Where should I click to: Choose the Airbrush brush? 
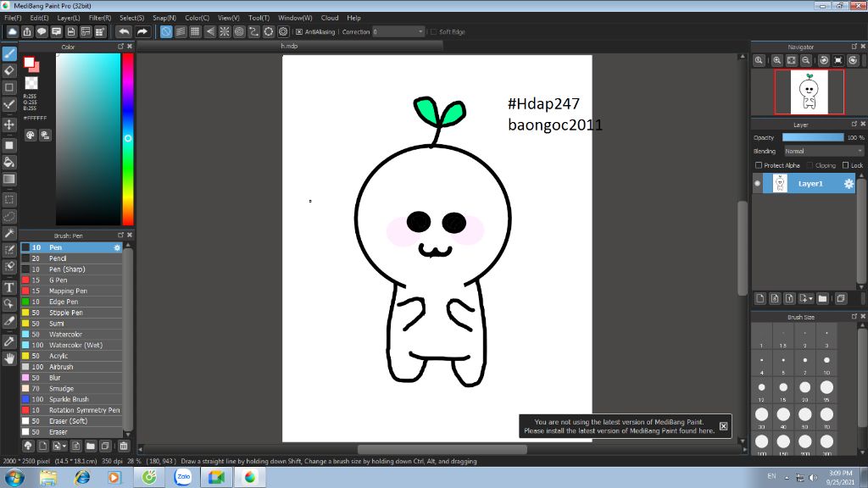click(71, 367)
